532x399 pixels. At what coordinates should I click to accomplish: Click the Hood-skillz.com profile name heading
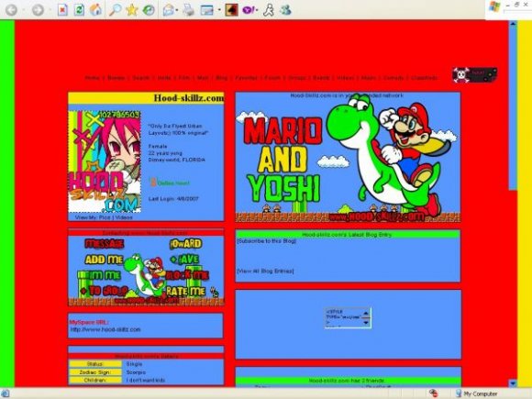click(x=189, y=98)
